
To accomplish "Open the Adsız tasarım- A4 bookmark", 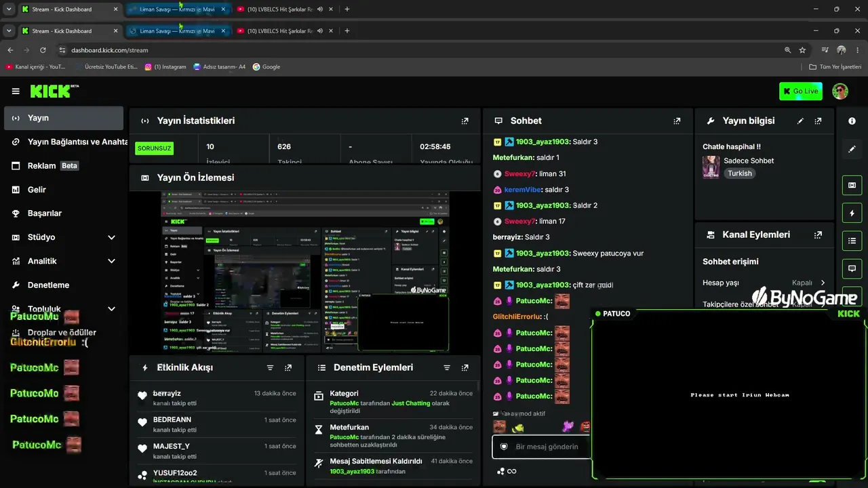I will pyautogui.click(x=219, y=67).
